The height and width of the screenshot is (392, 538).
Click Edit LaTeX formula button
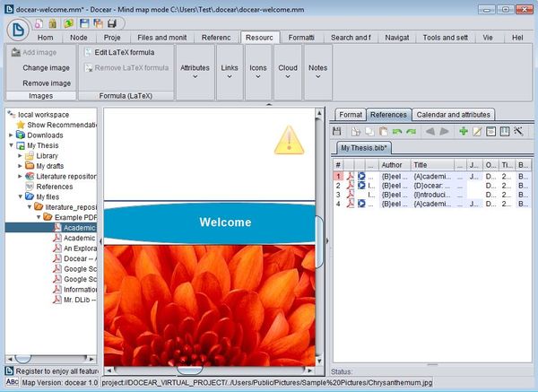click(119, 52)
